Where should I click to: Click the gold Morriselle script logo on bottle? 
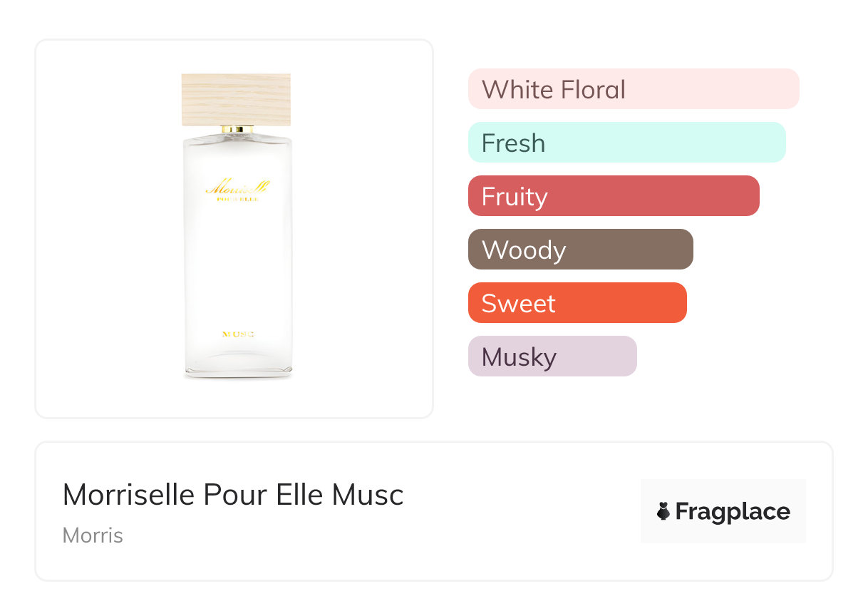(x=237, y=188)
